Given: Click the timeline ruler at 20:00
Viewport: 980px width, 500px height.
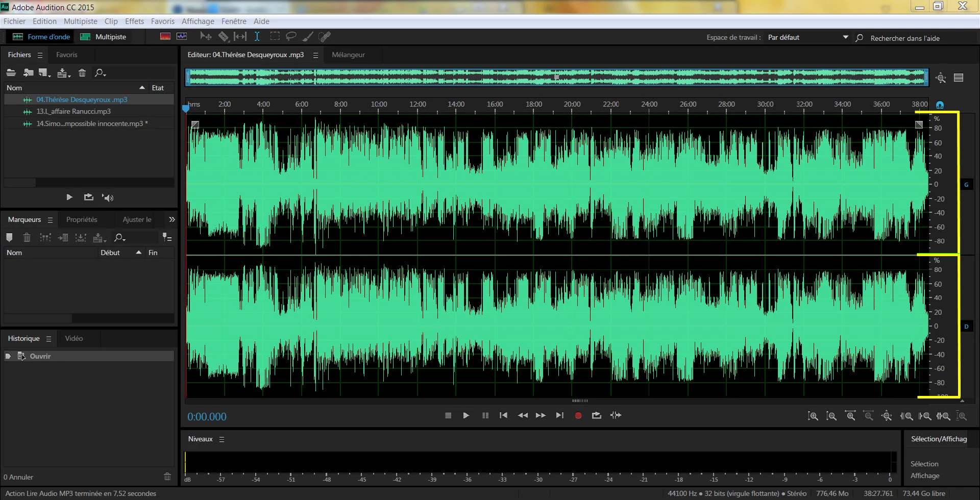Looking at the screenshot, I should (x=572, y=105).
